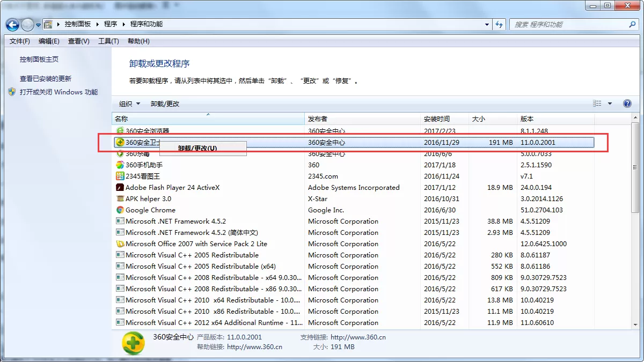644x362 pixels.
Task: Select Microsoft .NET Framework 4.5.2 row
Action: 354,221
